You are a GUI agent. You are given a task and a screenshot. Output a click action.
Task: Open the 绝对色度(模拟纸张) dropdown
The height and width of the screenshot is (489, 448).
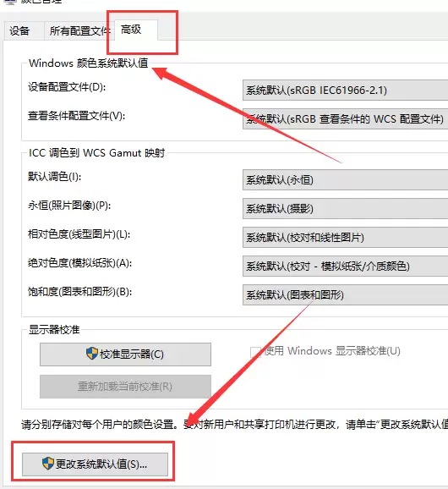[345, 266]
